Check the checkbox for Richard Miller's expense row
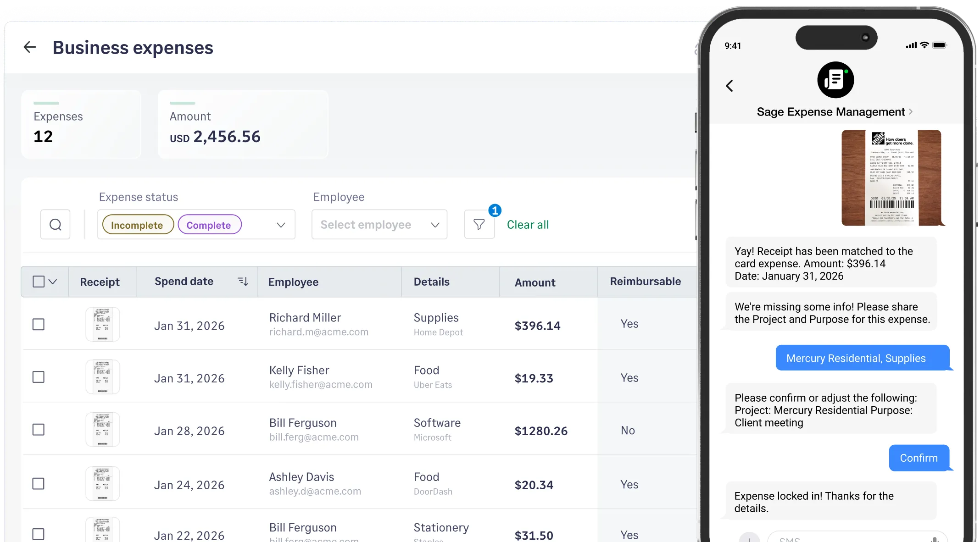The height and width of the screenshot is (542, 980). tap(39, 324)
